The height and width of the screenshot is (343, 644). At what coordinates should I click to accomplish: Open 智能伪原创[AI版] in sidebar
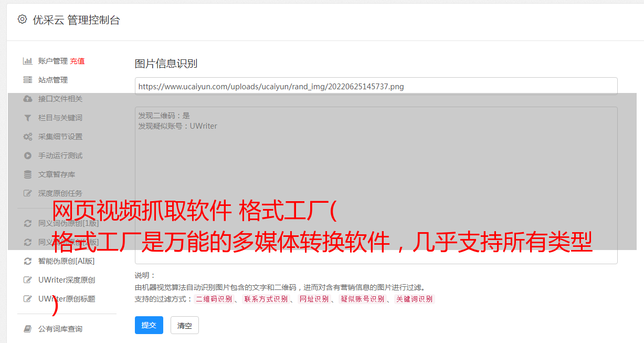point(67,261)
